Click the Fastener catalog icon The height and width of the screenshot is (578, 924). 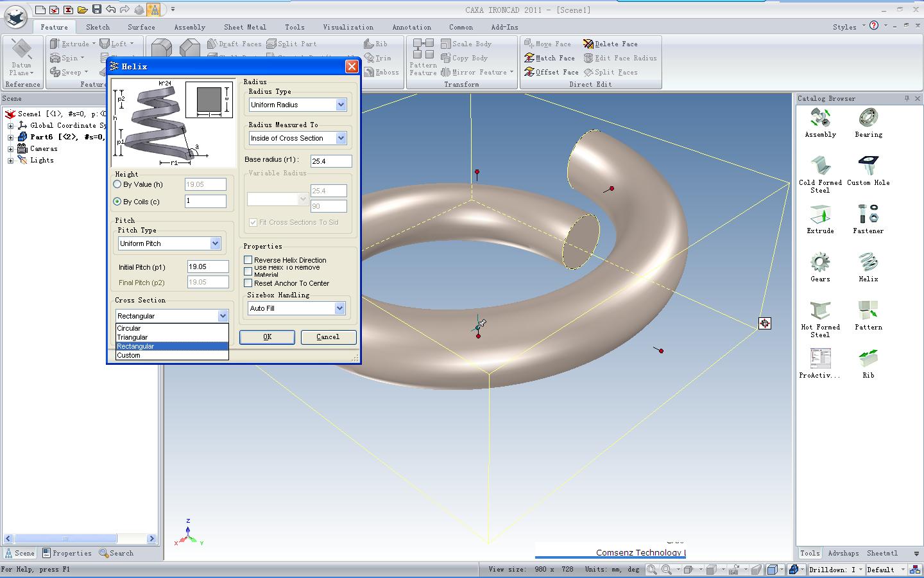tap(868, 215)
